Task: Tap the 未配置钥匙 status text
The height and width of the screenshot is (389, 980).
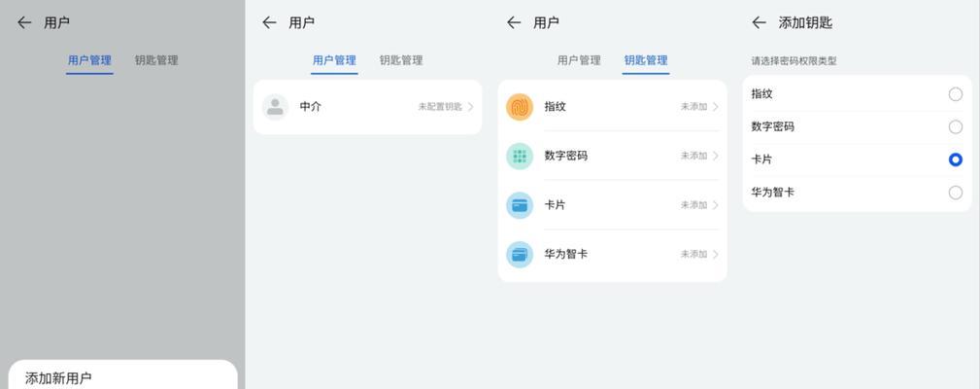Action: point(440,107)
